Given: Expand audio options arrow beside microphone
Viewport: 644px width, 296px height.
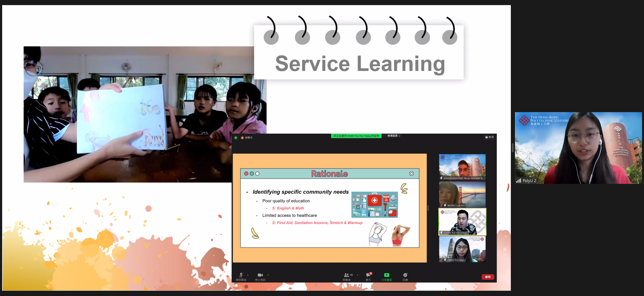Looking at the screenshot, I should pyautogui.click(x=248, y=275).
